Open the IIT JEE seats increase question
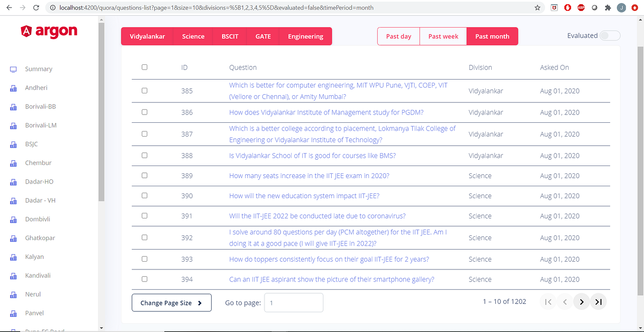Viewport: 644px width, 332px height. point(309,176)
